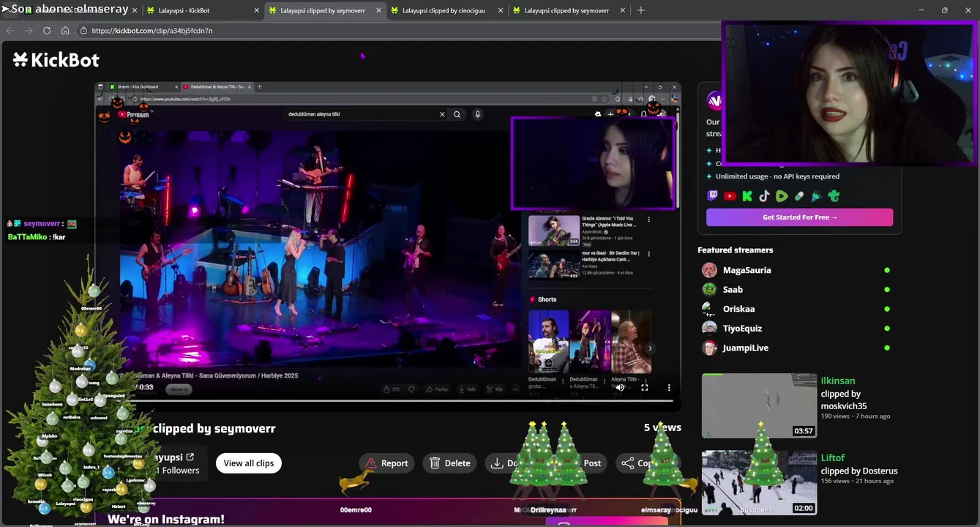Select the Twitch platform icon

coord(713,196)
